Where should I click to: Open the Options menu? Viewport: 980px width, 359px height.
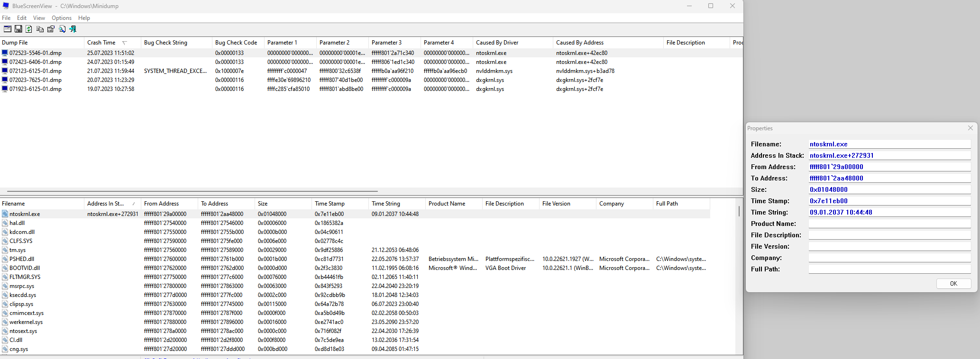pyautogui.click(x=62, y=18)
